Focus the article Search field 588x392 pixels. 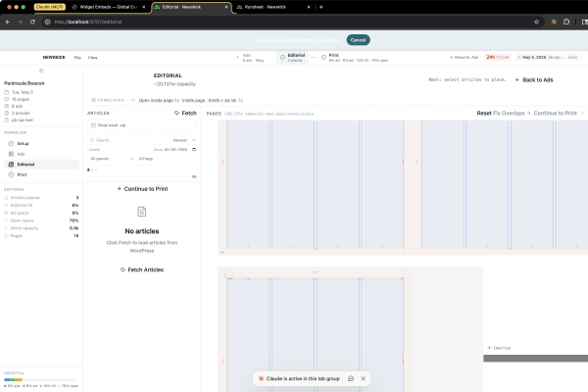click(129, 140)
